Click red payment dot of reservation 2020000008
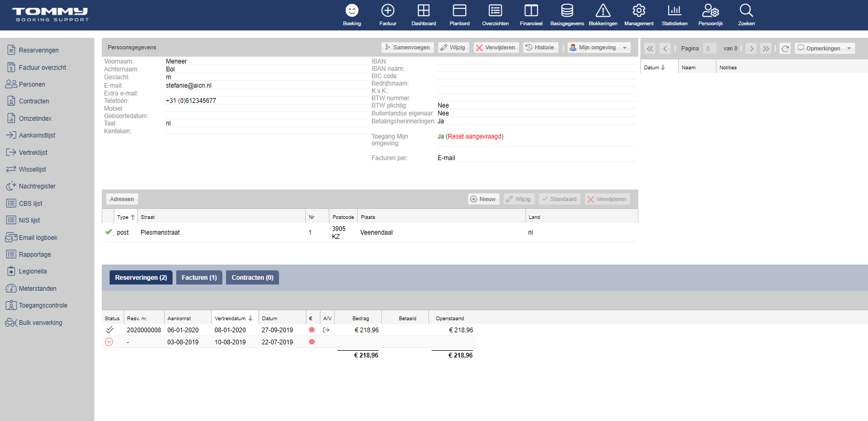 click(312, 330)
